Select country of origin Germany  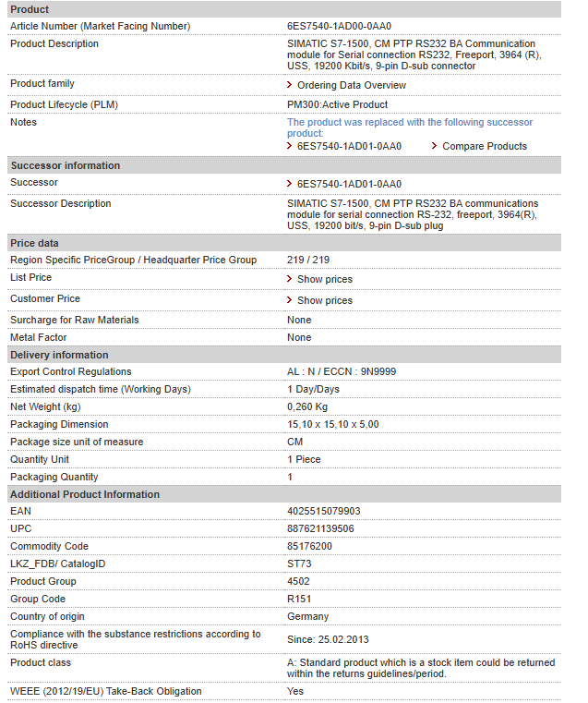pos(307,616)
